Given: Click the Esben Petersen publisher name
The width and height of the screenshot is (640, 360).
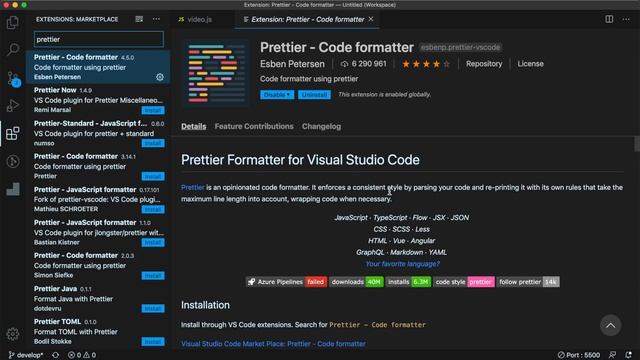Looking at the screenshot, I should 292,64.
